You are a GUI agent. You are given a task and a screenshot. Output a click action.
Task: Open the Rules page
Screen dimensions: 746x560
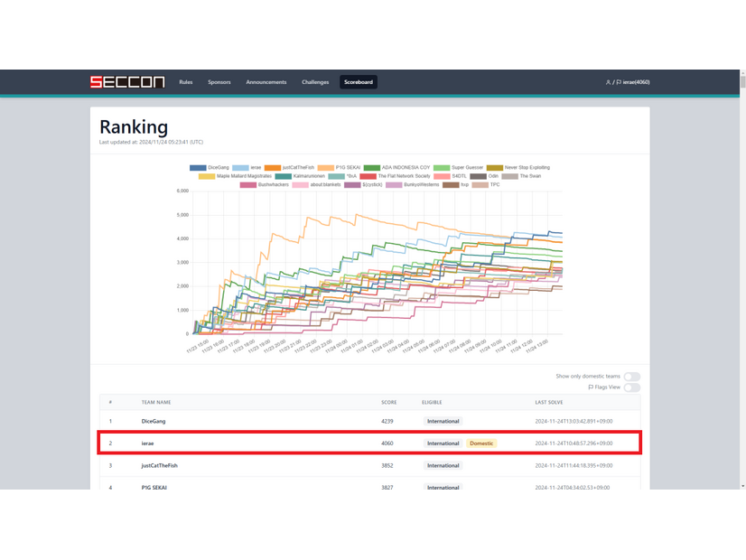(185, 82)
